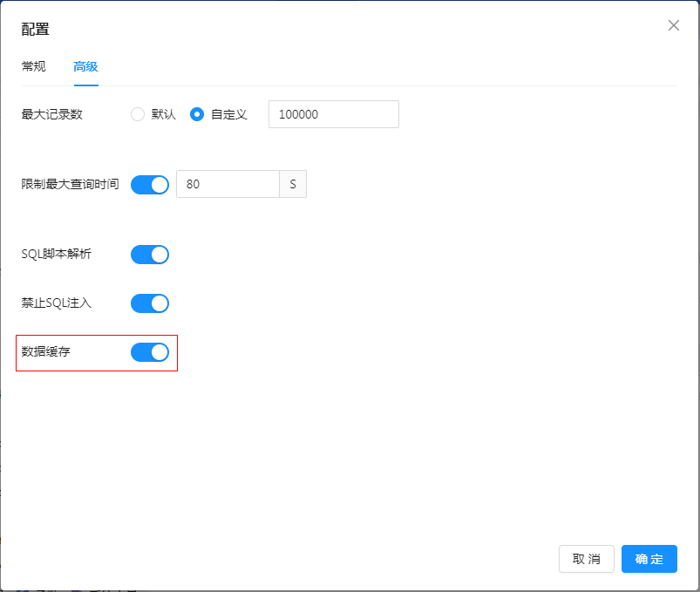The height and width of the screenshot is (592, 700).
Task: Close the 配置 dialog with X icon
Action: tap(673, 25)
